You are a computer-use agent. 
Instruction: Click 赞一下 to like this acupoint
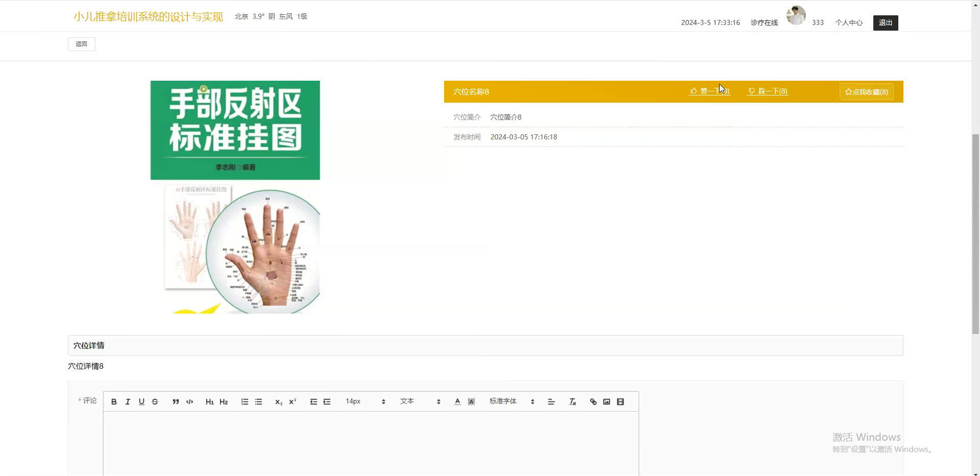709,91
